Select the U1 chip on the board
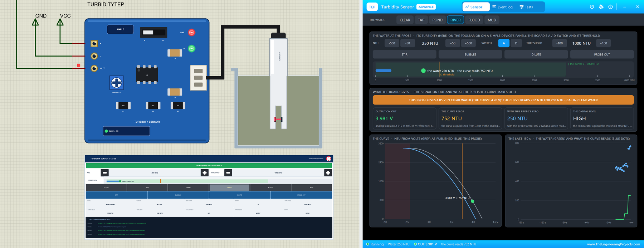This screenshot has width=644, height=248. (147, 75)
